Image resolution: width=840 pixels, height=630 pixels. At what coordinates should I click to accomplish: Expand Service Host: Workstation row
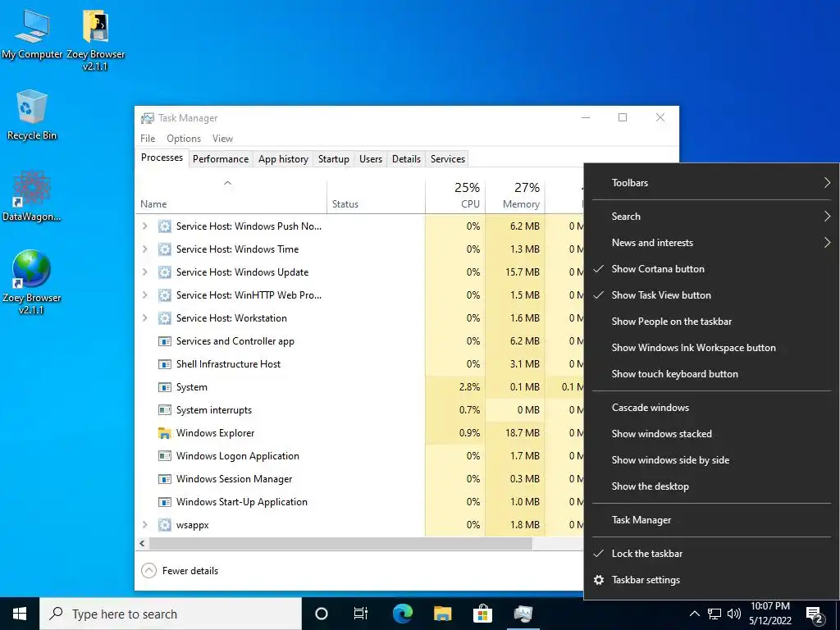point(144,318)
